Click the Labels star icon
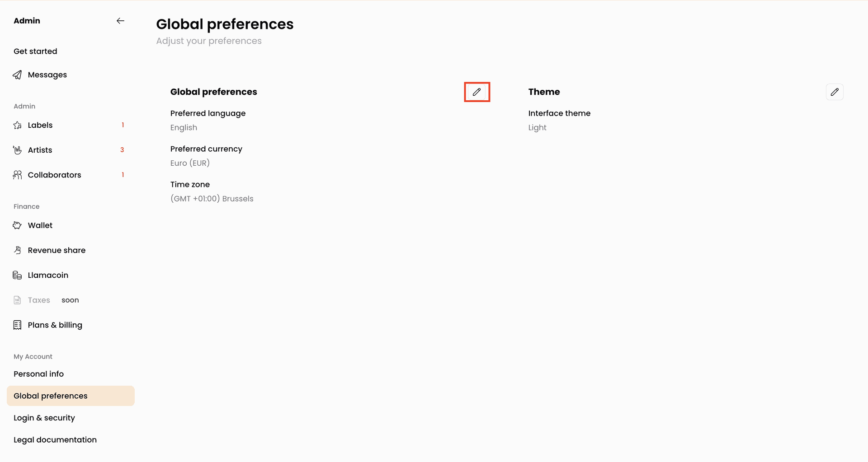 pos(17,125)
